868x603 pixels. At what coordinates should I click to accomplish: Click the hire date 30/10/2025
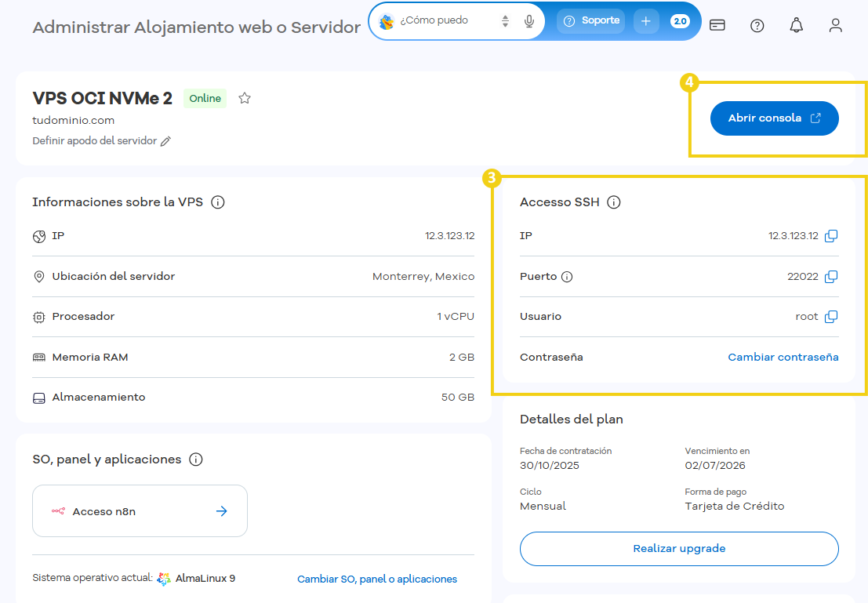549,465
